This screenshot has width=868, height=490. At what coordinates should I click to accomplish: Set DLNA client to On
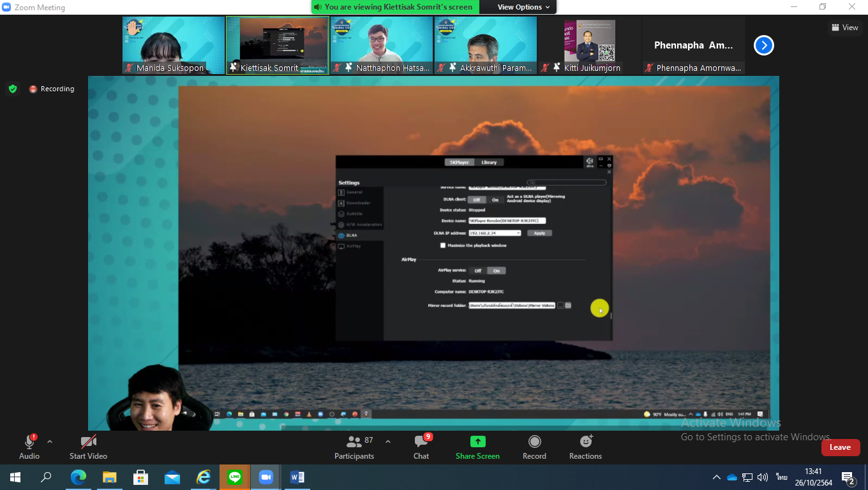click(x=495, y=200)
